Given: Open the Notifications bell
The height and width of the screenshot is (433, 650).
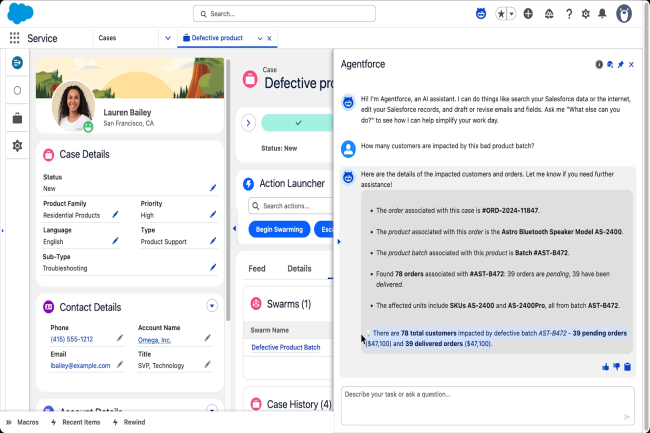Looking at the screenshot, I should point(601,14).
